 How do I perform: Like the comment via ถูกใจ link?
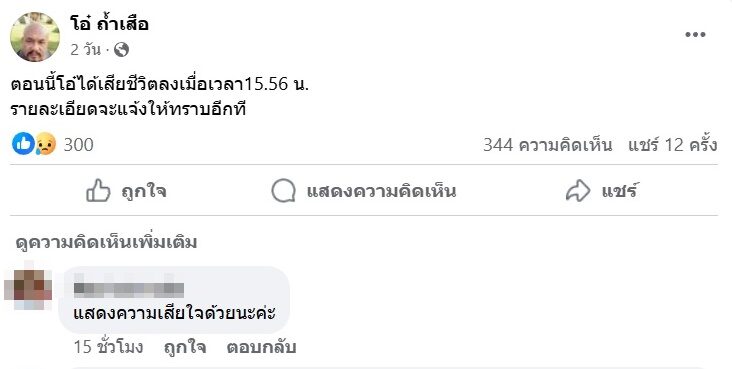(185, 347)
